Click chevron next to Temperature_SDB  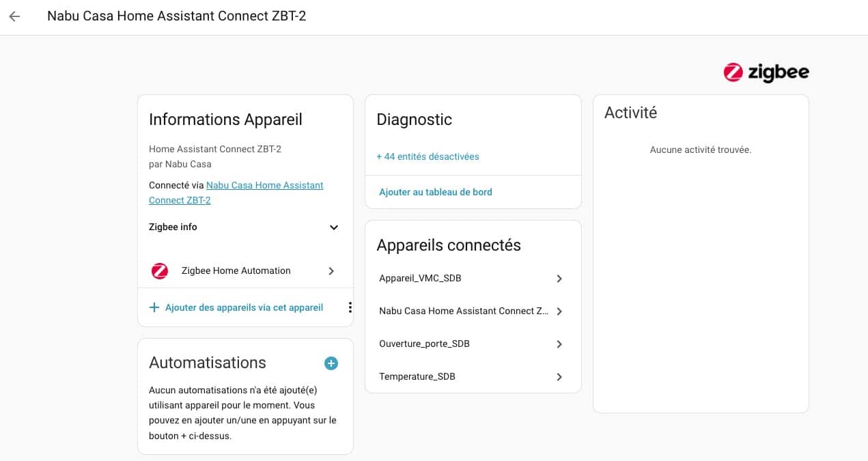(559, 377)
